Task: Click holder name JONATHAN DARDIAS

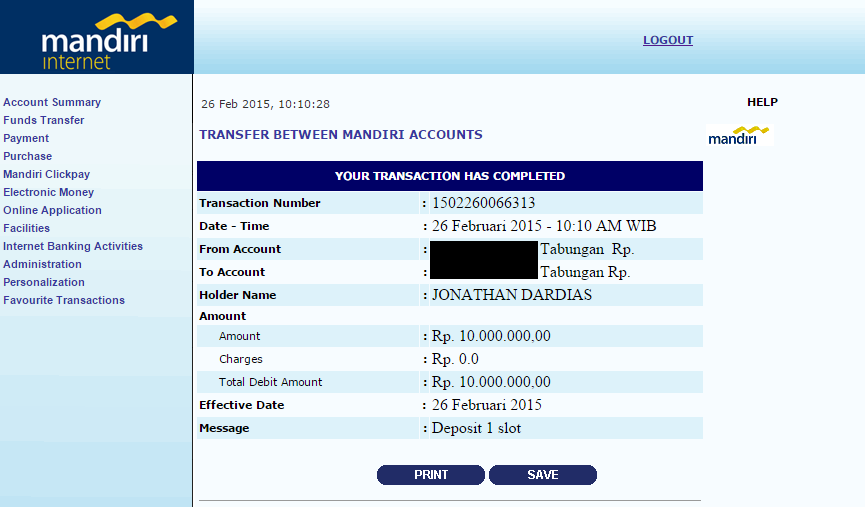Action: pos(512,295)
